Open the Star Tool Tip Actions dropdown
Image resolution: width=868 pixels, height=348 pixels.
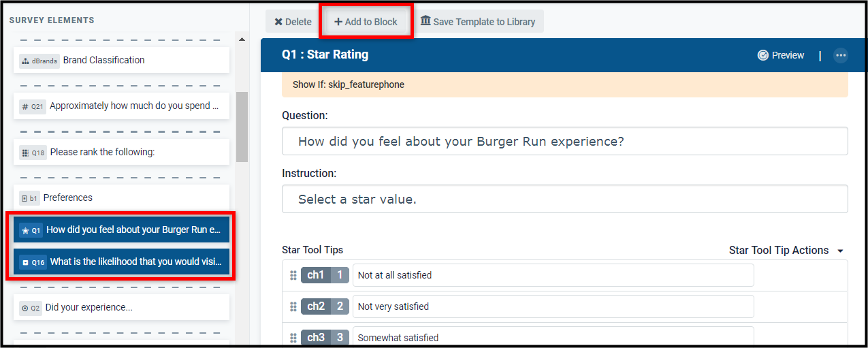click(786, 251)
